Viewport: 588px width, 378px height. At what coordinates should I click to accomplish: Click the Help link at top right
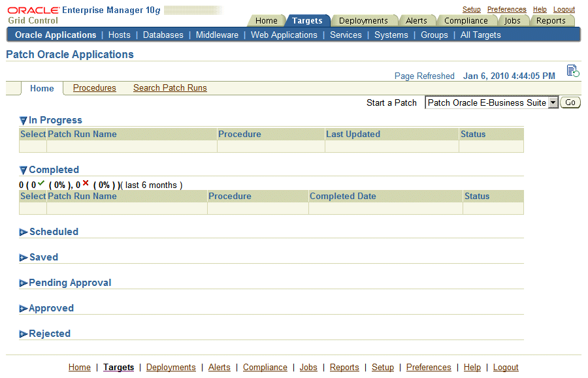(x=540, y=9)
